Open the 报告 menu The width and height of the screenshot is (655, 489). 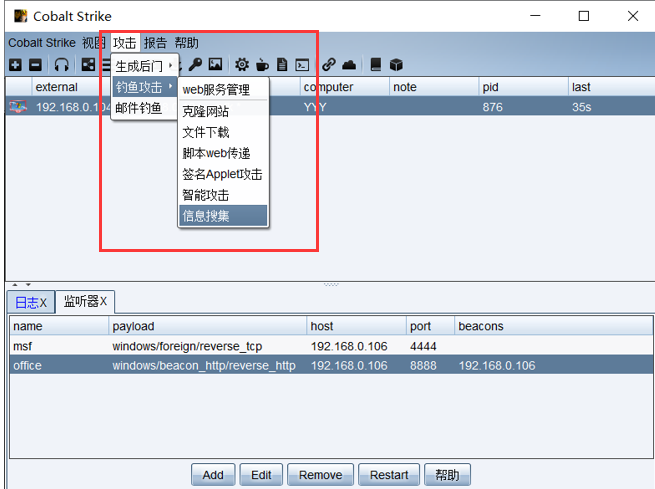point(155,43)
